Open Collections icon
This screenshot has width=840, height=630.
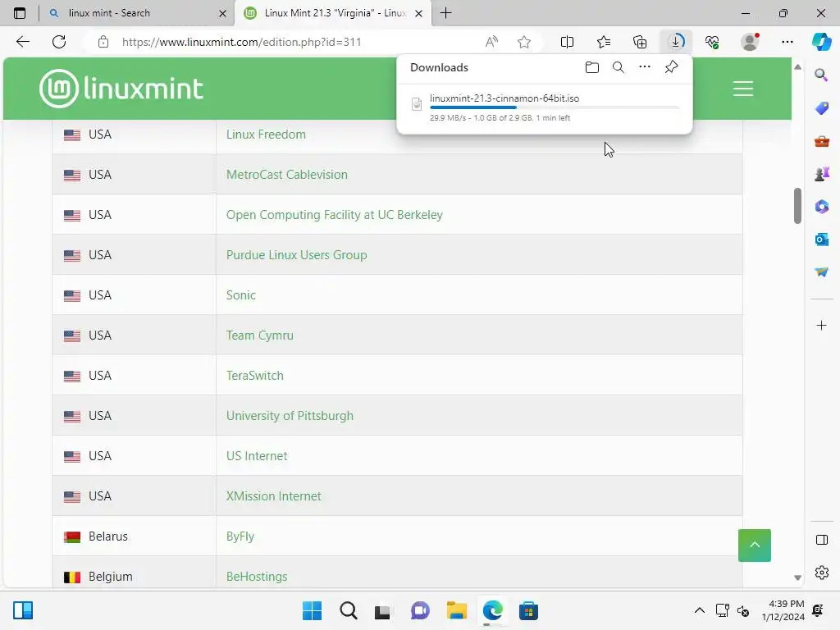point(640,42)
